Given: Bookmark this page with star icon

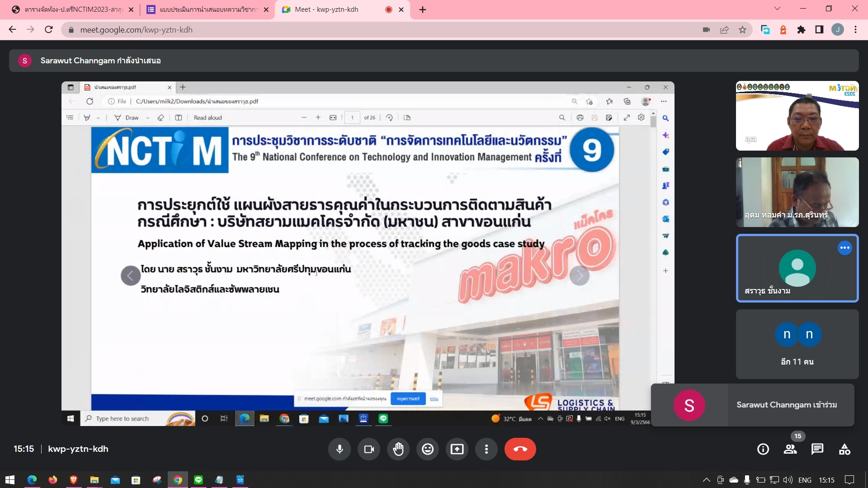Looking at the screenshot, I should coord(742,30).
